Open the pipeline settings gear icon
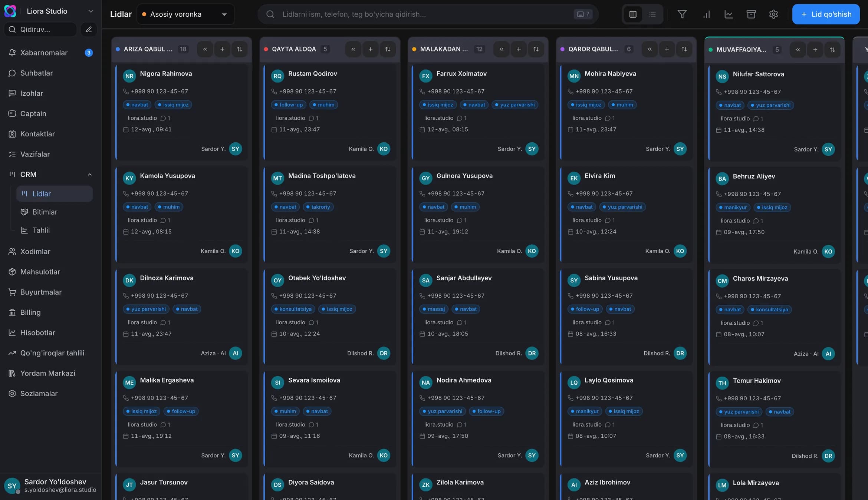This screenshot has width=868, height=500. (773, 14)
